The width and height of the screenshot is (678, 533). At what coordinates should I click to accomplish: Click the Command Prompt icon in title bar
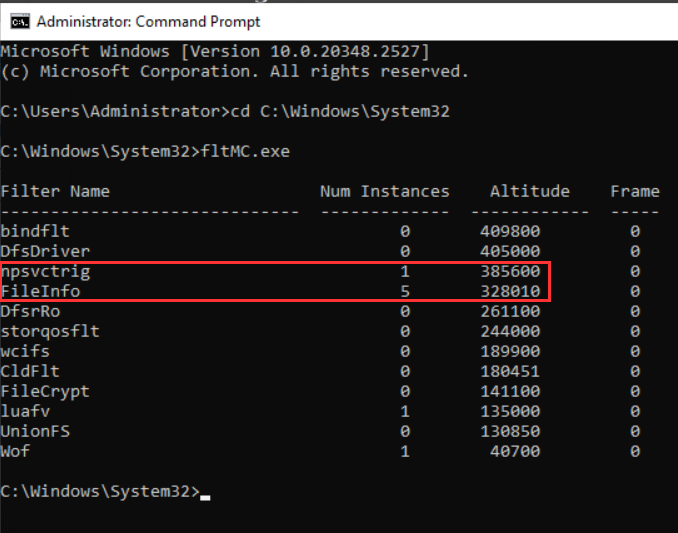[x=18, y=20]
